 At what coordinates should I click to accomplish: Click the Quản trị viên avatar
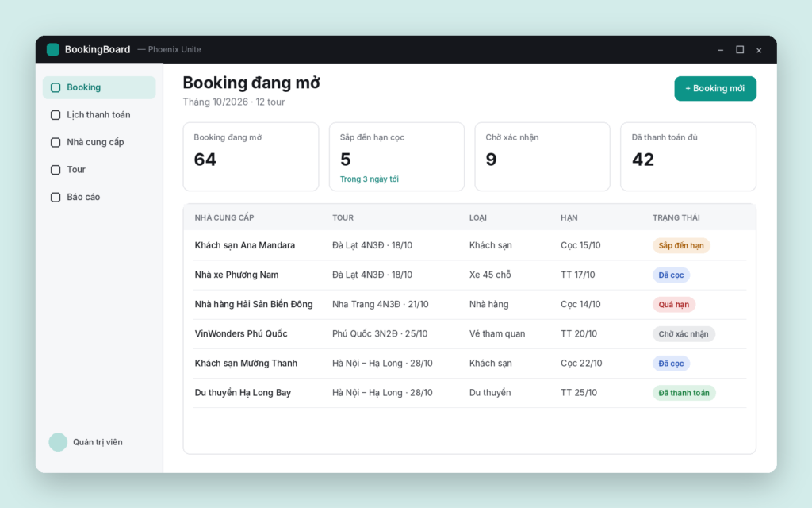58,442
